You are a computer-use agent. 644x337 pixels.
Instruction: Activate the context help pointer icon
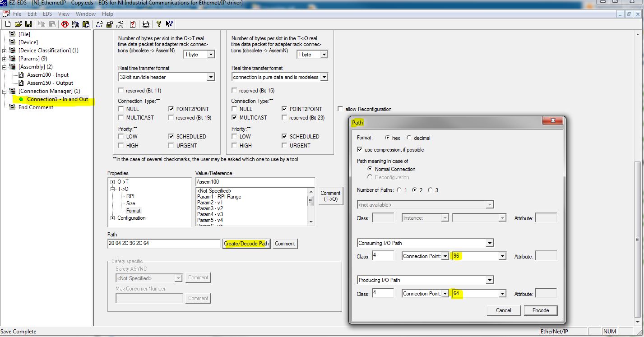point(169,24)
